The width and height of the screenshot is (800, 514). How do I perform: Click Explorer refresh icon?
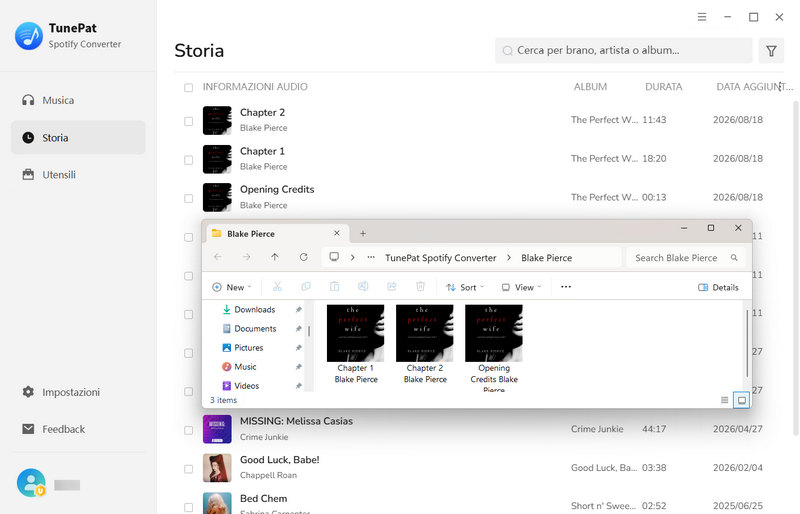point(304,257)
